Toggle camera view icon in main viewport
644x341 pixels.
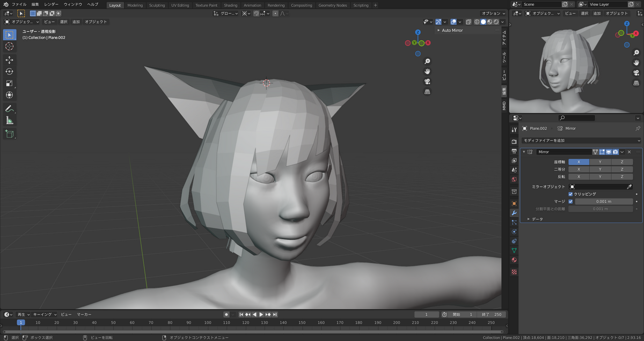coord(427,82)
